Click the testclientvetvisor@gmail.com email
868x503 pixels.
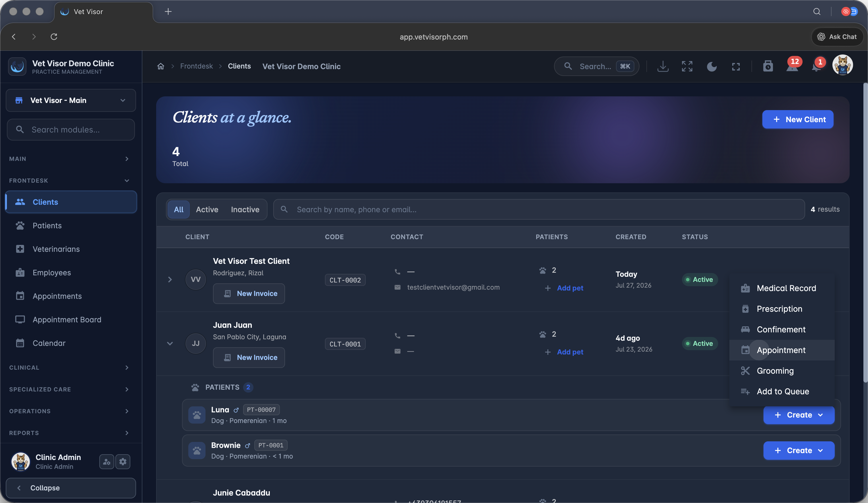pyautogui.click(x=453, y=287)
